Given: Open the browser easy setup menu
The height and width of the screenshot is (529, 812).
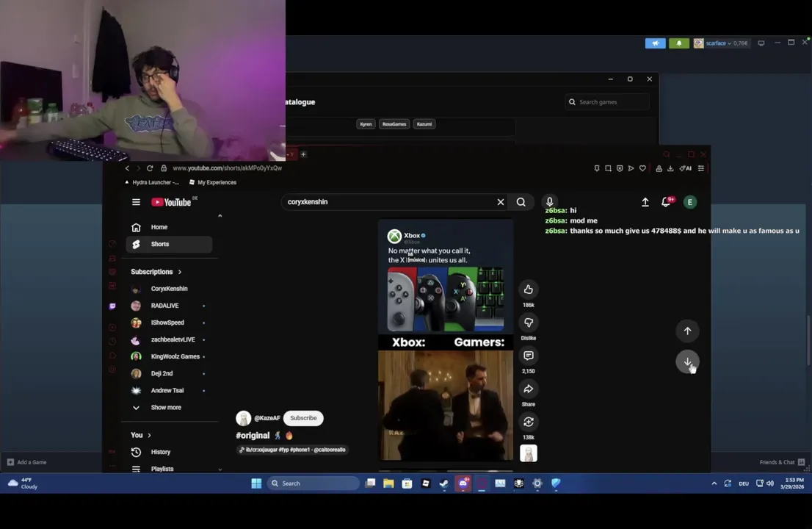Looking at the screenshot, I should click(x=700, y=168).
